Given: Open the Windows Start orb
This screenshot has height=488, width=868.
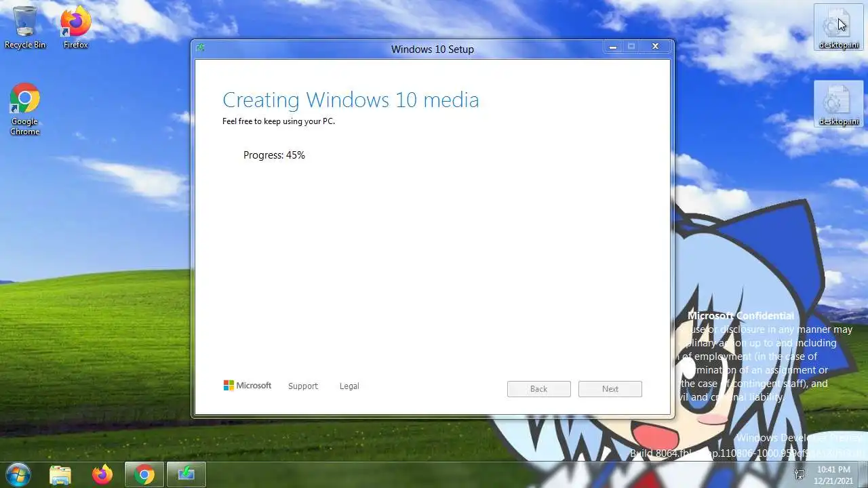Looking at the screenshot, I should tap(18, 474).
